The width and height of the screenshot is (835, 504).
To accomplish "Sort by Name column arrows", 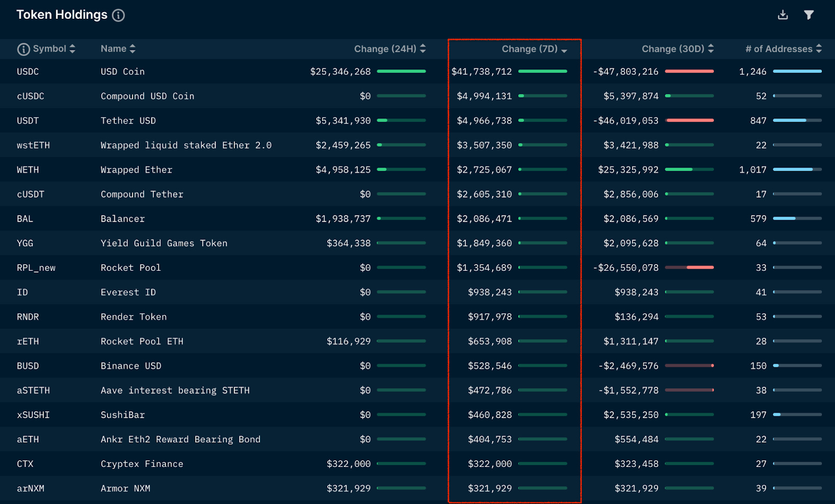I will [133, 49].
